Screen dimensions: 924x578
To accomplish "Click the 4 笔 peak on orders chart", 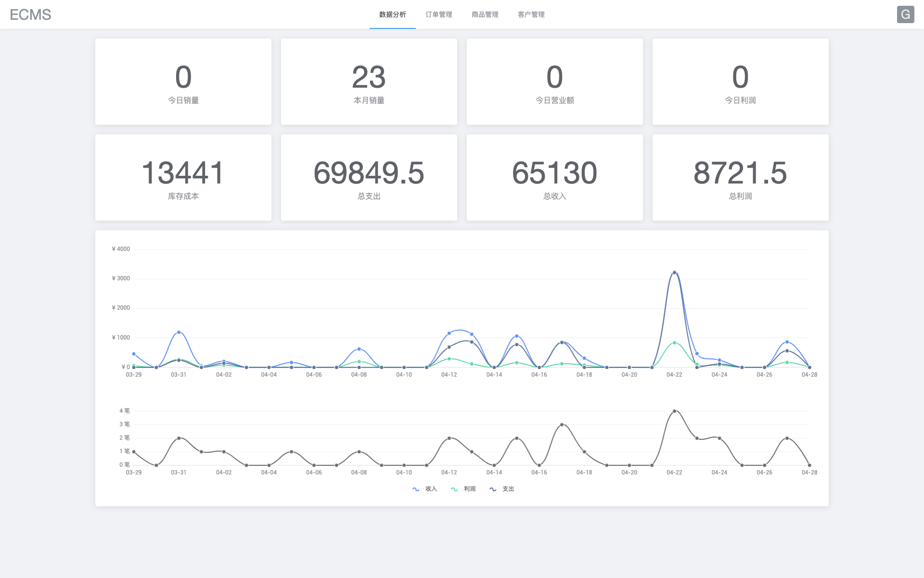I will [674, 411].
